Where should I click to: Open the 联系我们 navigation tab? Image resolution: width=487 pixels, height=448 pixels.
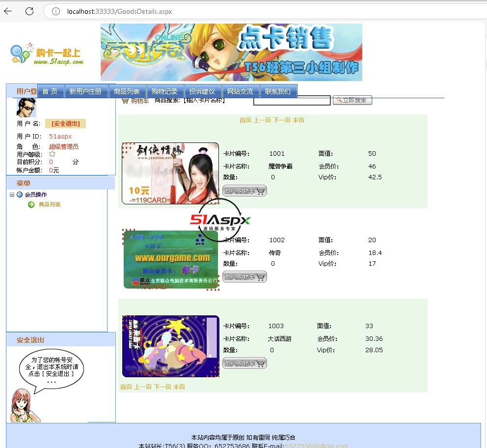[x=278, y=91]
